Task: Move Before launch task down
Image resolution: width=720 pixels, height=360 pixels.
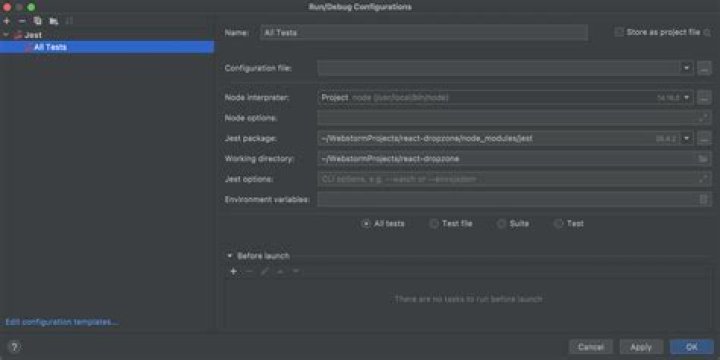Action: coord(296,271)
